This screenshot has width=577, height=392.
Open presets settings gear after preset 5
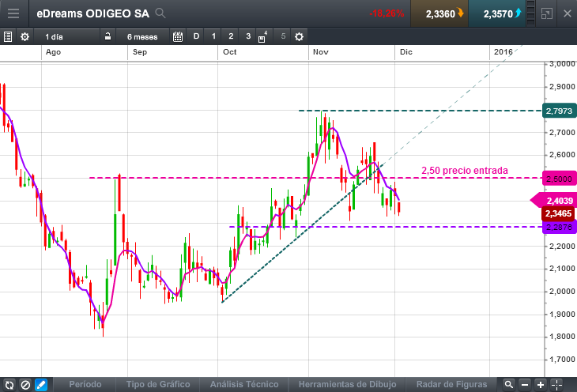click(x=300, y=37)
